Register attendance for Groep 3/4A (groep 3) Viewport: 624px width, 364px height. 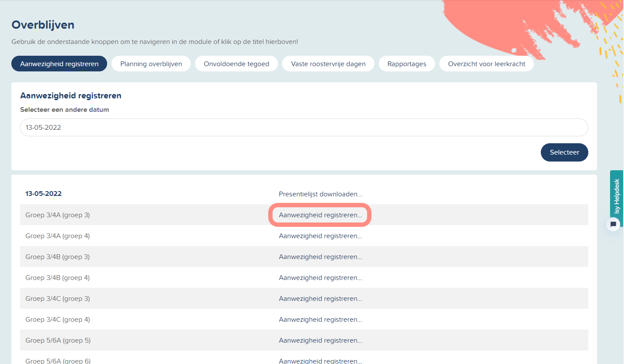[320, 215]
